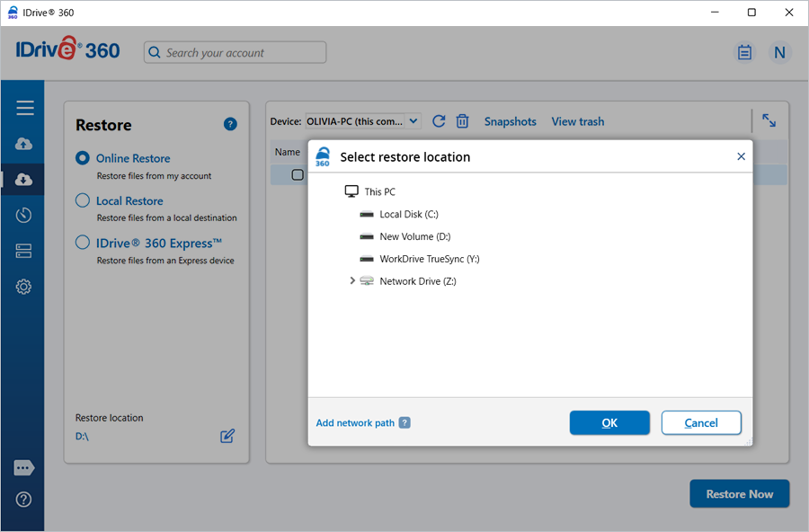
Task: Select the Local Restore radio button
Action: pos(83,200)
